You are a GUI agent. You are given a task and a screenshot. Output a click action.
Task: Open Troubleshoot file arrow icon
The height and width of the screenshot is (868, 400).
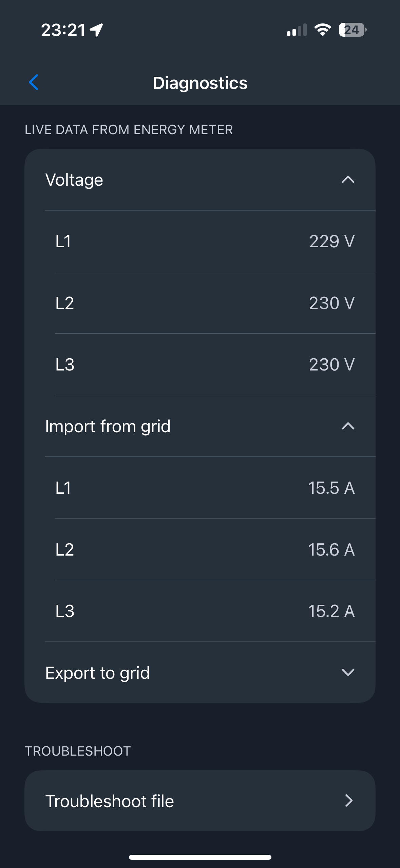coord(349,801)
